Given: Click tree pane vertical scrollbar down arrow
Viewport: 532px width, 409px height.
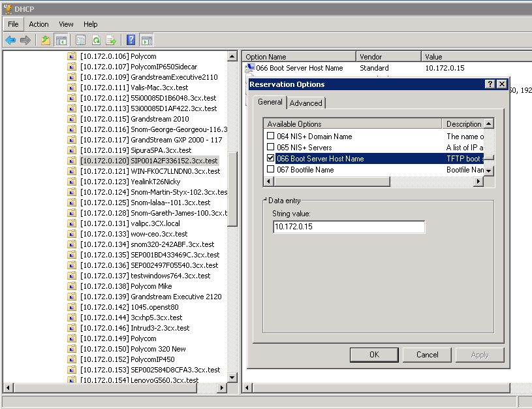Looking at the screenshot, I should 232,378.
